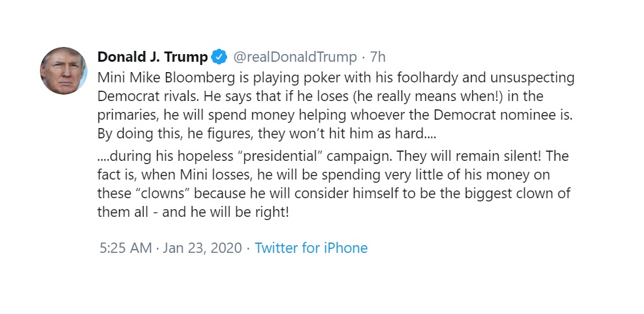Click the Jan 23, 2020 date
The height and width of the screenshot is (314, 644).
tap(202, 248)
